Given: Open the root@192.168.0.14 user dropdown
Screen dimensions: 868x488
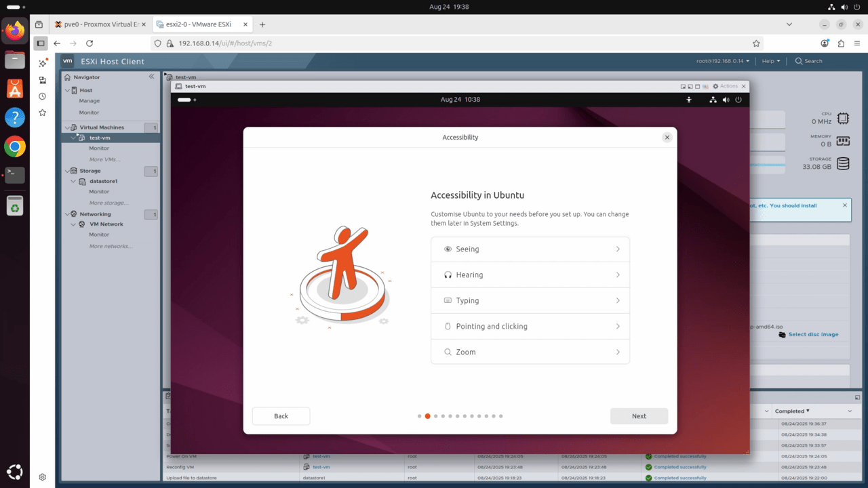Looking at the screenshot, I should pos(723,61).
